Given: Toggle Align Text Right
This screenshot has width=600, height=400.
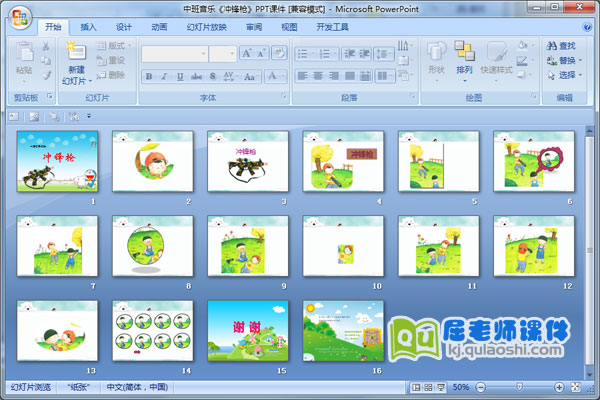Looking at the screenshot, I should click(333, 76).
